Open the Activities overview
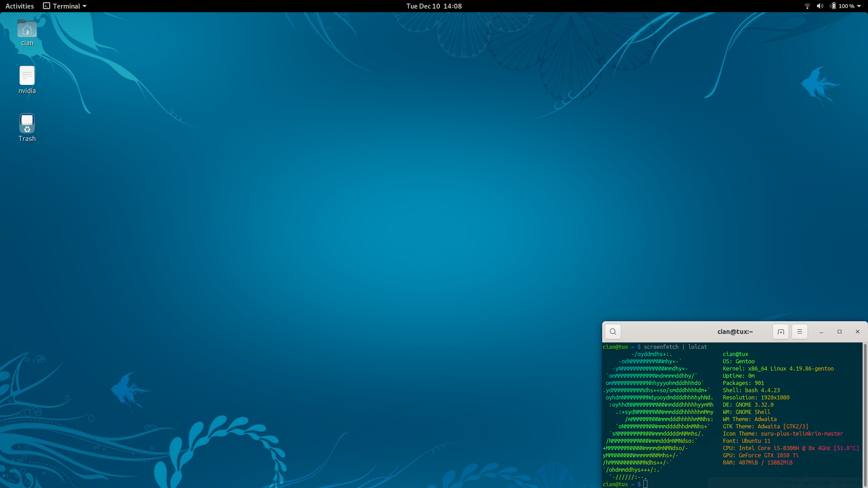 pos(19,6)
